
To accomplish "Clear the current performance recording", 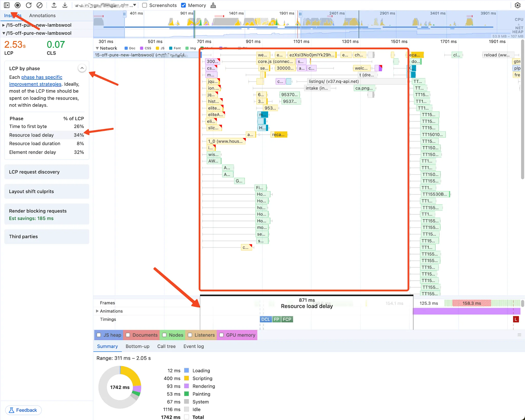I will tap(39, 5).
